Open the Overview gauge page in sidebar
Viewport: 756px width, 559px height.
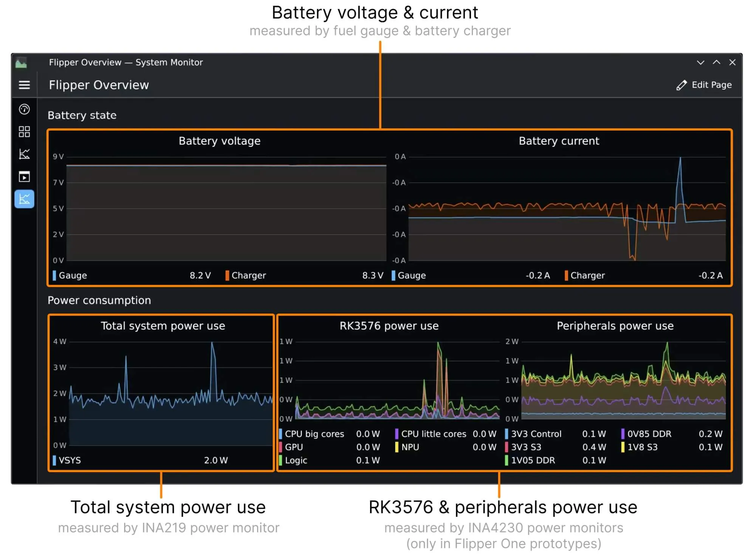point(24,109)
